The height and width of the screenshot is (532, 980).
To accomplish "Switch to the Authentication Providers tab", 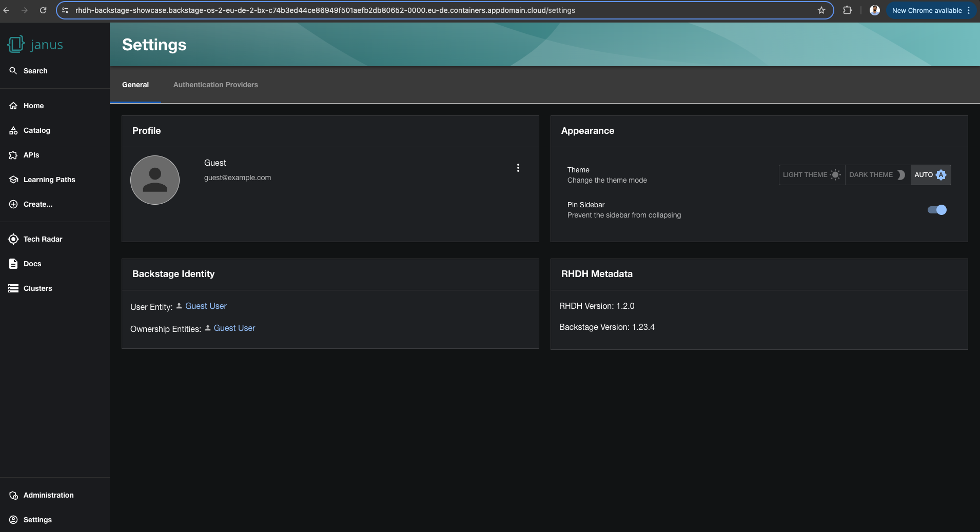I will (x=215, y=85).
